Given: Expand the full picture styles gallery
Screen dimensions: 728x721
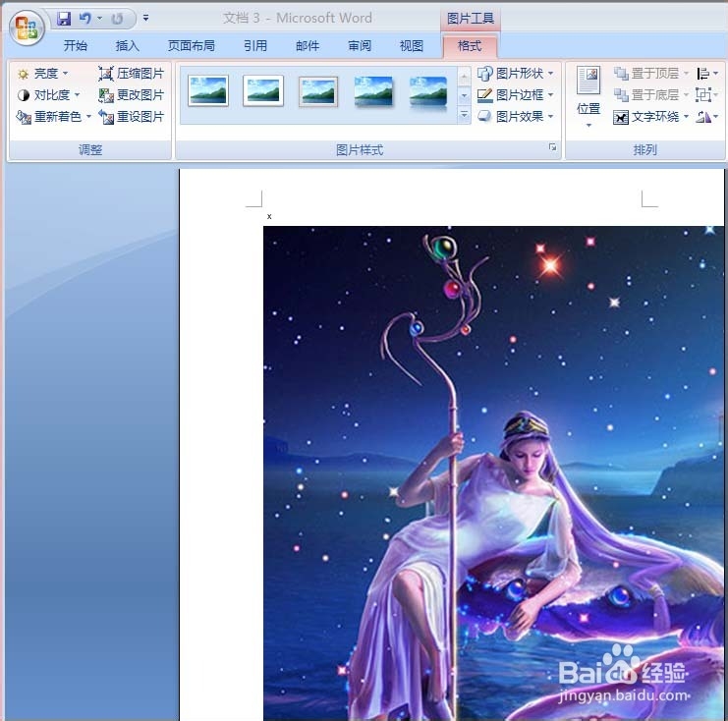Looking at the screenshot, I should click(x=464, y=115).
